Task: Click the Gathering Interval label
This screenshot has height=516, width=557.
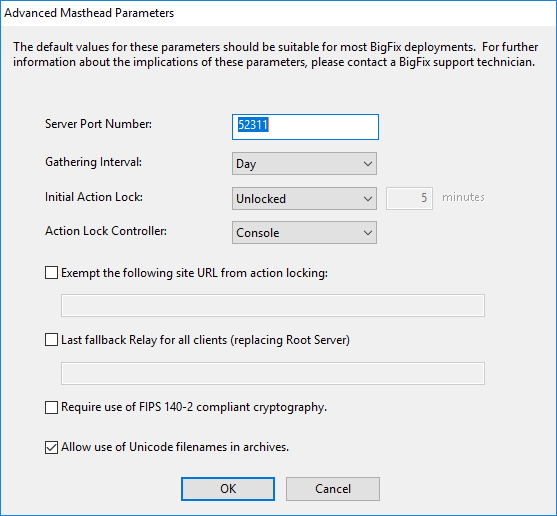Action: [93, 162]
